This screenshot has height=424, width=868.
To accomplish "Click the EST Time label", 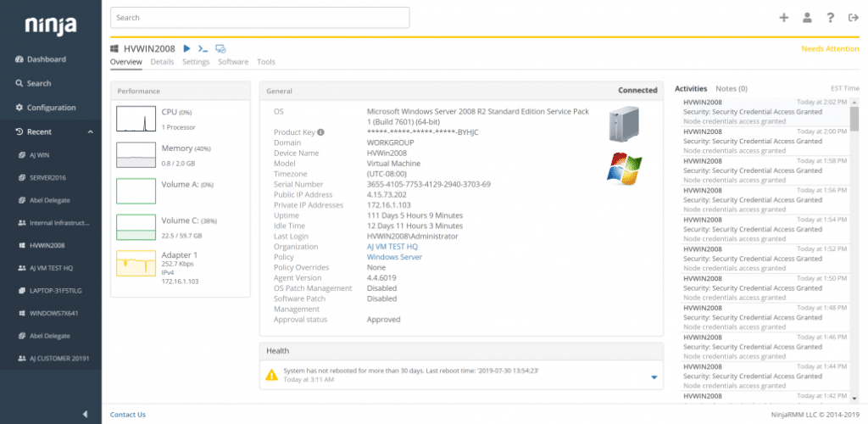I will (845, 88).
